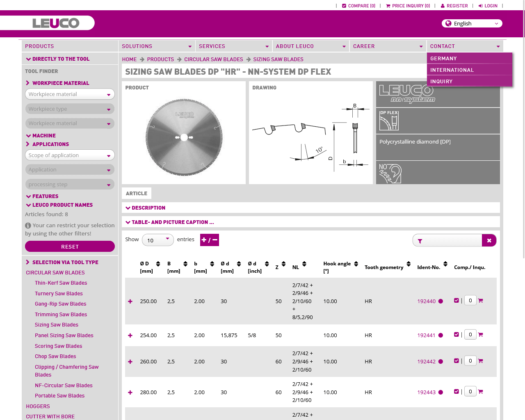This screenshot has height=420, width=525.
Task: Open the SERVICES menu
Action: point(234,46)
